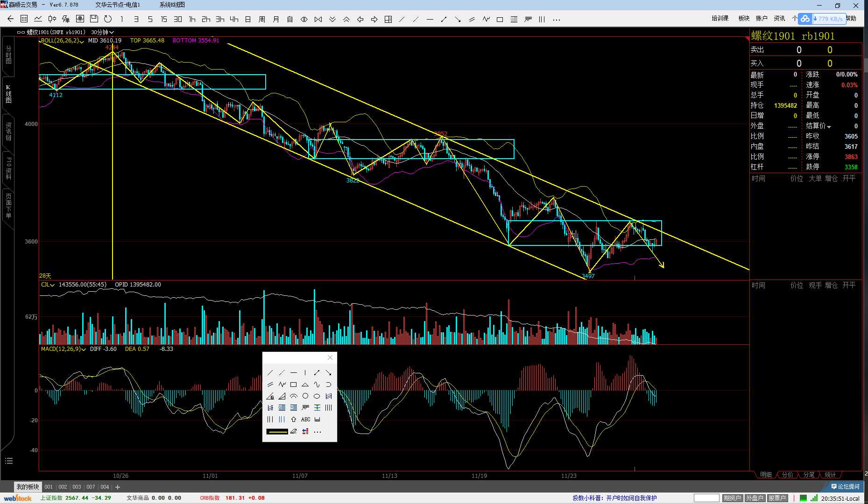Select 4h period in toolbar
Image resolution: width=868 pixels, height=504 pixels.
(234, 19)
